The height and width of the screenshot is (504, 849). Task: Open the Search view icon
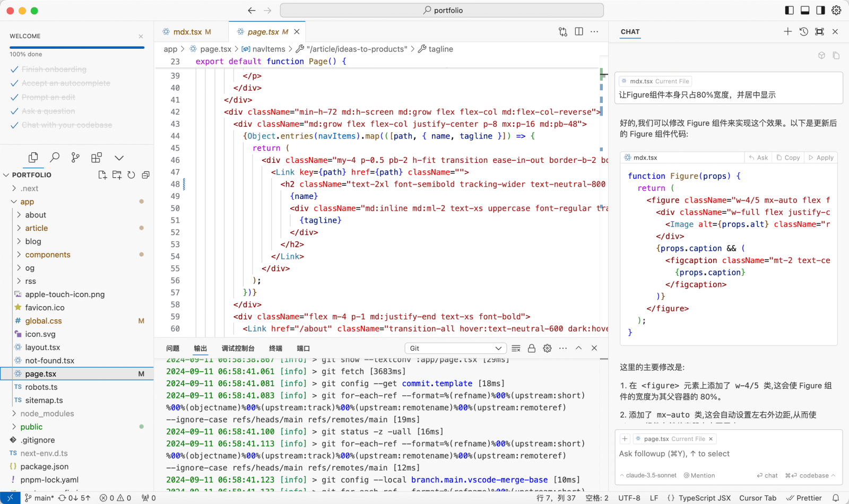click(x=54, y=158)
